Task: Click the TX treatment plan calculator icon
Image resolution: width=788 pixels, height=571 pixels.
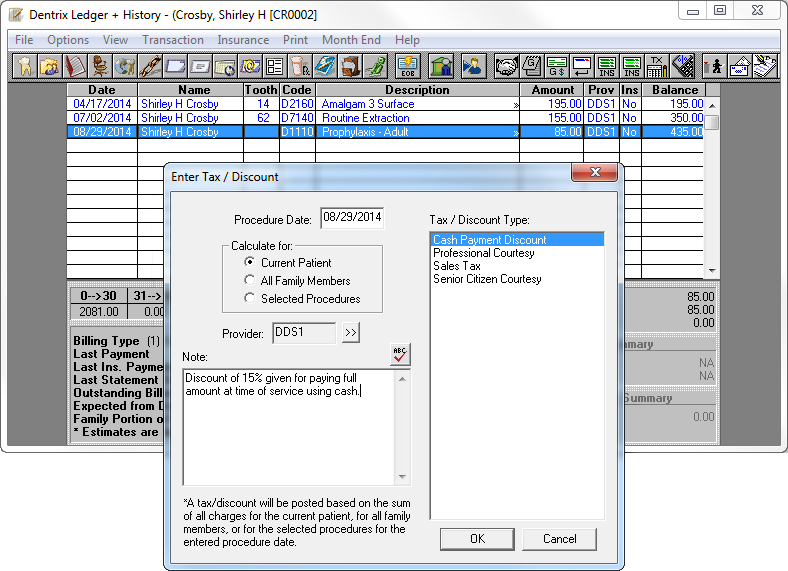Action: [657, 66]
